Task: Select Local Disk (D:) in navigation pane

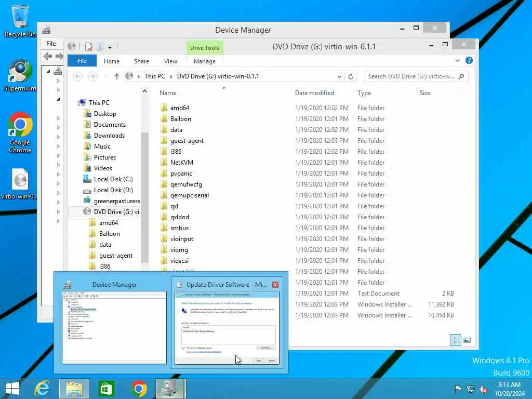Action: [113, 190]
